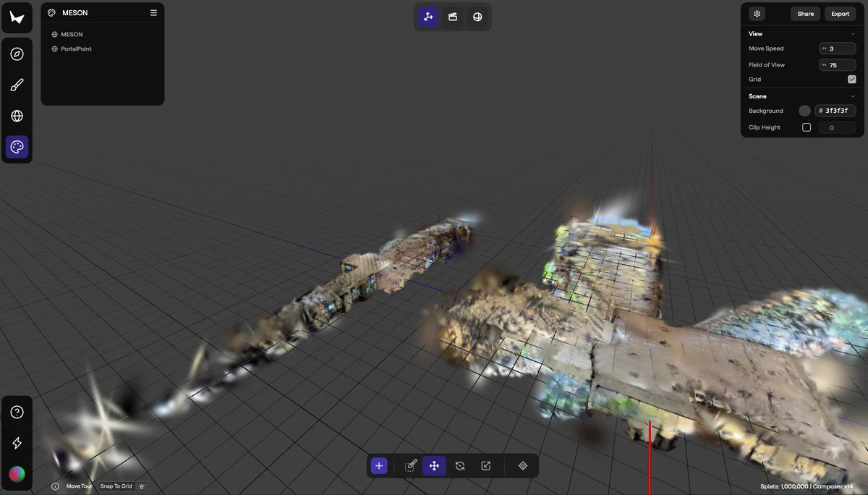Click the target focus icon in bottom toolbar

tap(523, 466)
